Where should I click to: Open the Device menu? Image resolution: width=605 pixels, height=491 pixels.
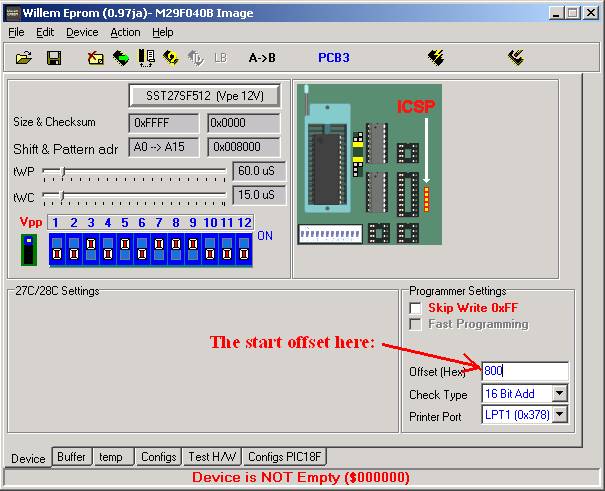[82, 32]
